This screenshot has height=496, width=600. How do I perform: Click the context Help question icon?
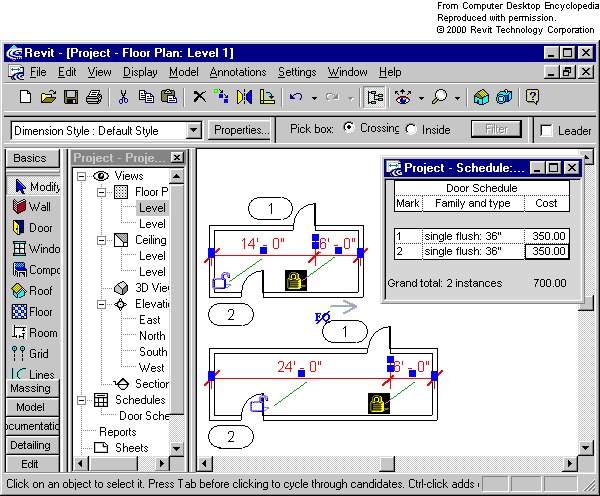(532, 97)
